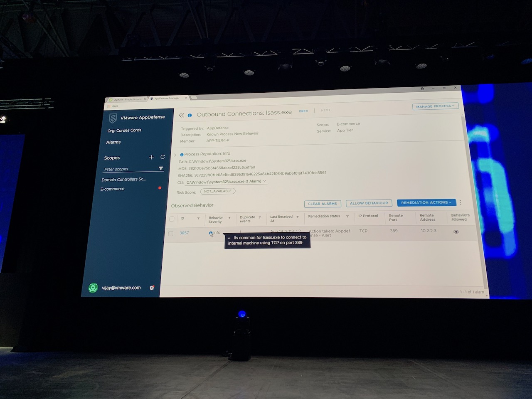This screenshot has width=532, height=399.
Task: Open the three-dot more options menu
Action: tap(461, 202)
